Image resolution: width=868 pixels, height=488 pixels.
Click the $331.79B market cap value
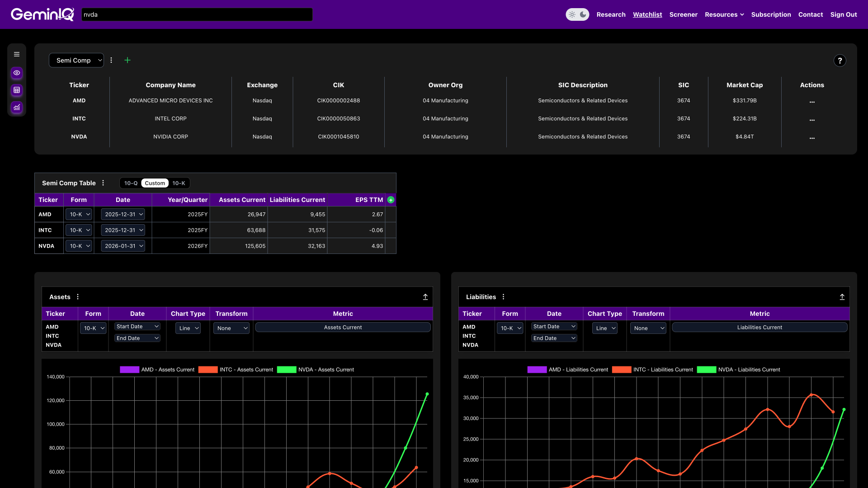745,100
